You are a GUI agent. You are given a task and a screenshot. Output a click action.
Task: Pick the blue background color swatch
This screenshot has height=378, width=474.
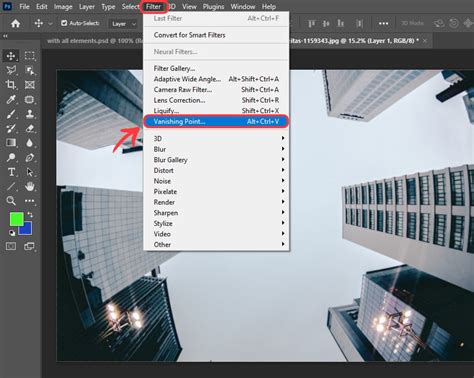pyautogui.click(x=26, y=229)
